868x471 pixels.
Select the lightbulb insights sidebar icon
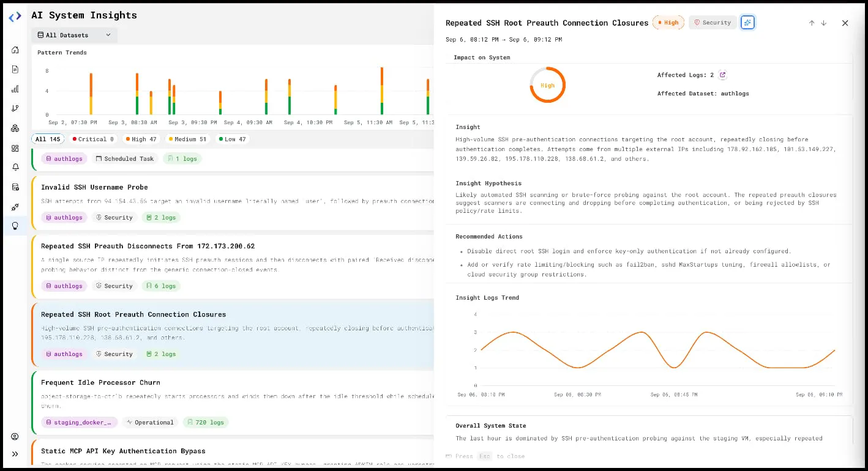point(15,226)
